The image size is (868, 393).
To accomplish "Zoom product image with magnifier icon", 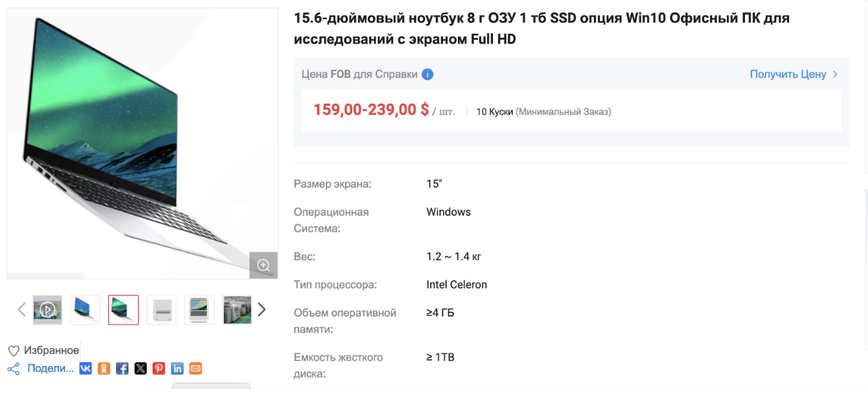I will coord(264,265).
